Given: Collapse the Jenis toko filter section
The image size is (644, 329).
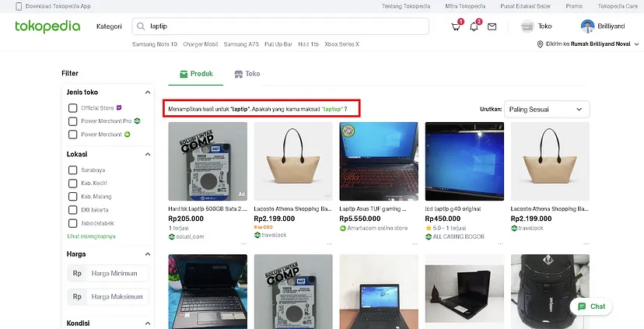Looking at the screenshot, I should 148,93.
